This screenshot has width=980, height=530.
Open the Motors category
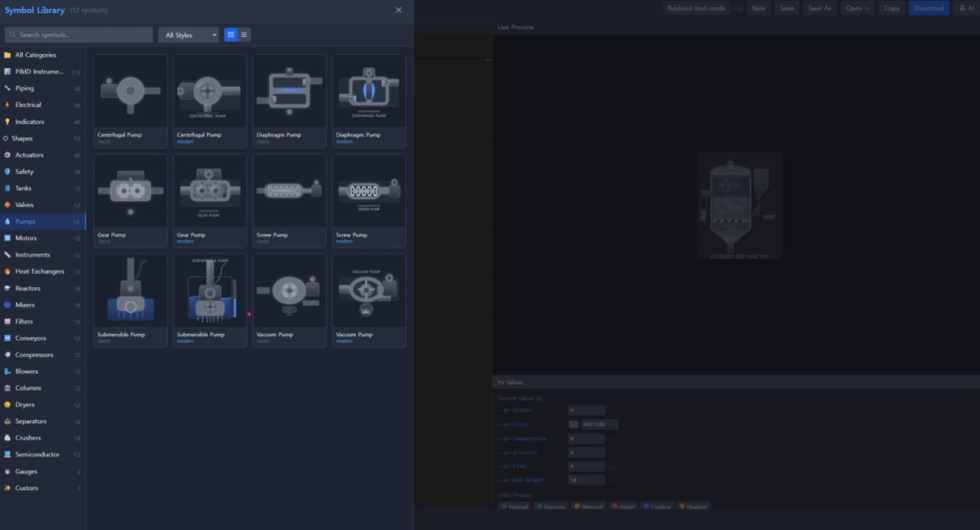click(x=42, y=238)
